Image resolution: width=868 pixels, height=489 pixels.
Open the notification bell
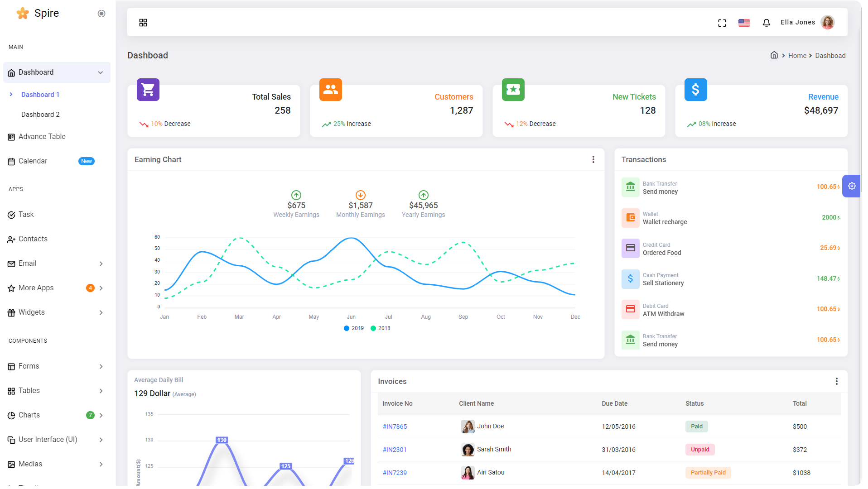click(766, 23)
